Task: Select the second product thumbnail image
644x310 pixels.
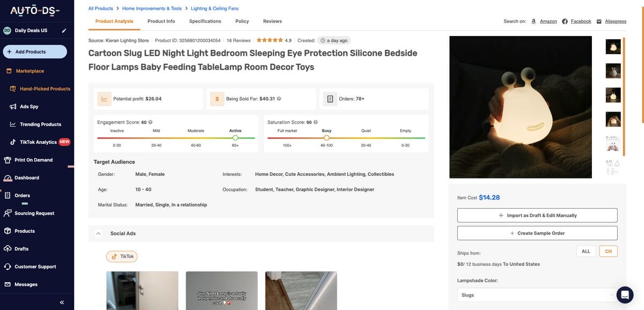Action: pyautogui.click(x=613, y=71)
